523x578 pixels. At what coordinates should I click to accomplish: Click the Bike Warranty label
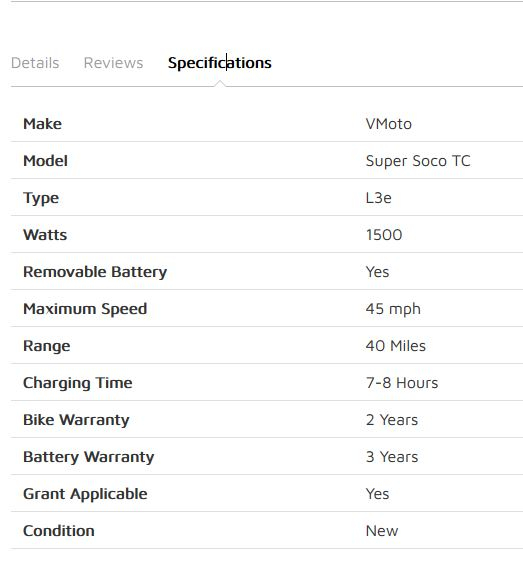pyautogui.click(x=76, y=420)
